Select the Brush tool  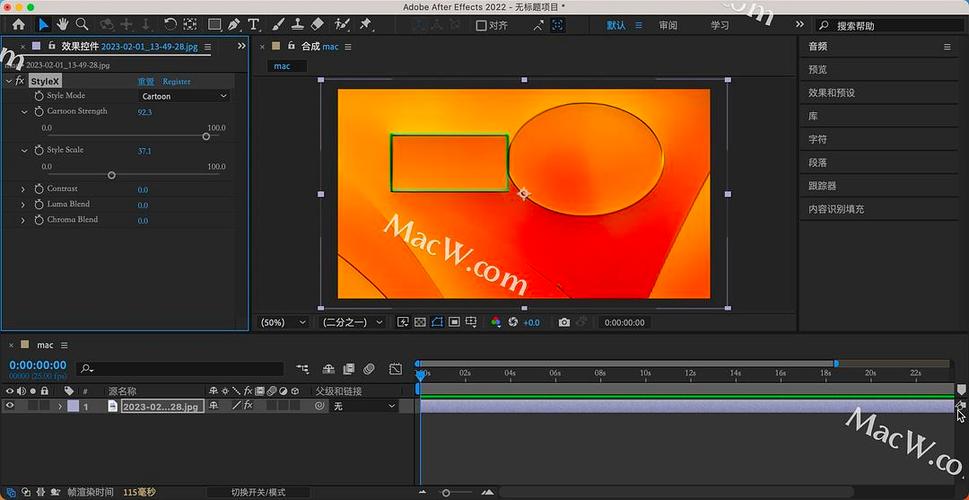[278, 25]
